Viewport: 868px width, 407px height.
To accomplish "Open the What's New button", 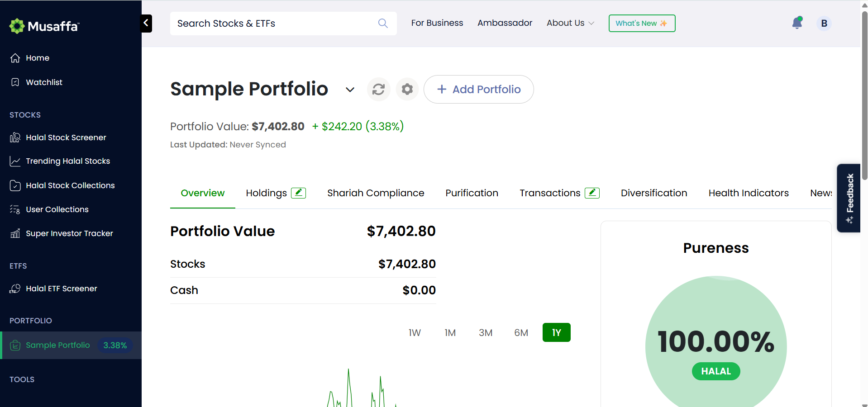I will click(x=642, y=24).
